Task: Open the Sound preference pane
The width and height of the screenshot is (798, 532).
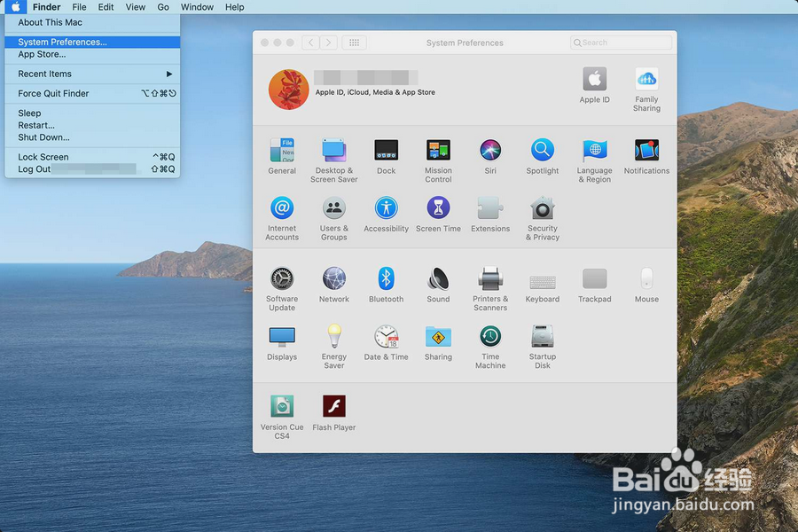Action: 438,284
